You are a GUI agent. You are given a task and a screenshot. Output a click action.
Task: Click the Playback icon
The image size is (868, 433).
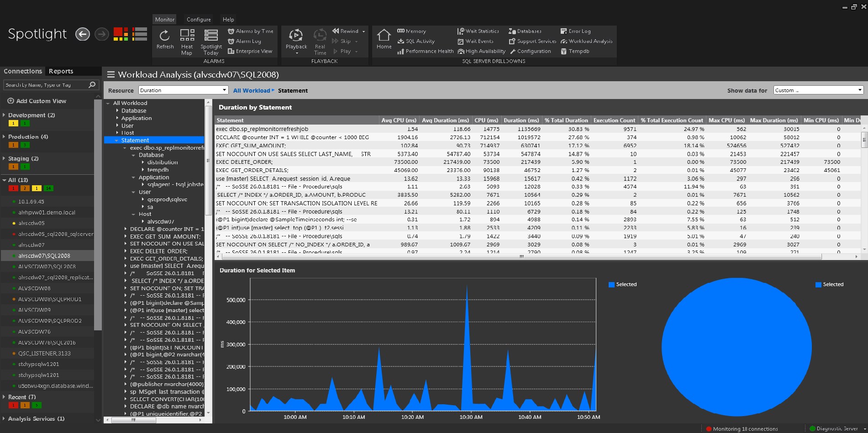(296, 36)
